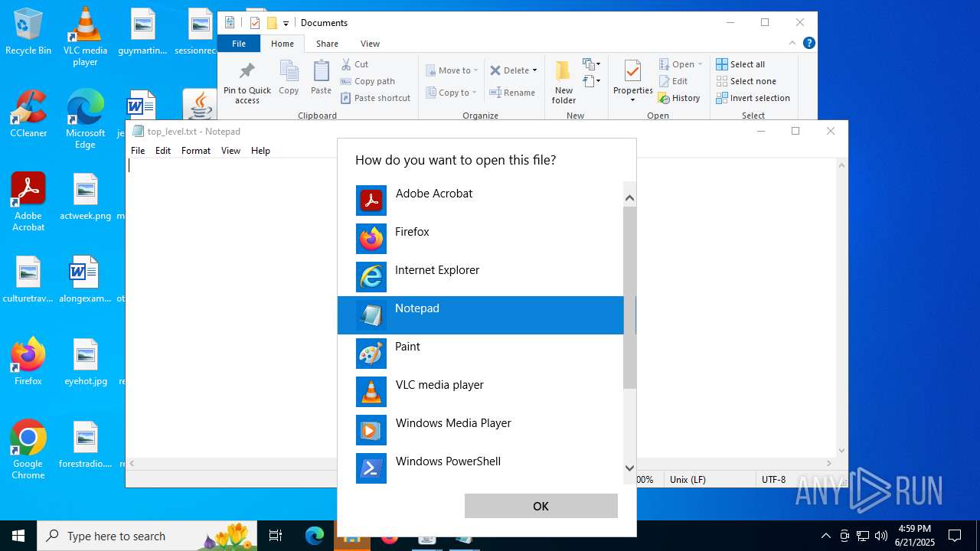Select Notepad in the open-with list

click(x=481, y=315)
